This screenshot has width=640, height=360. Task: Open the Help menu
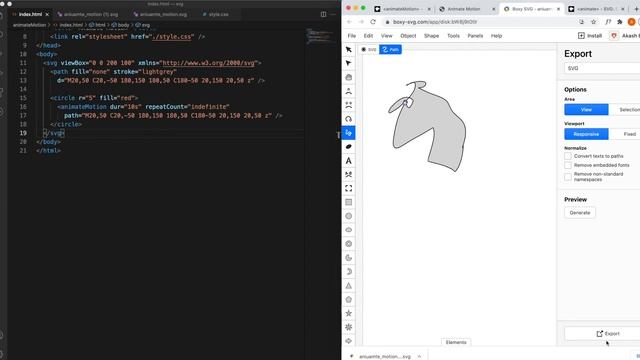pos(496,36)
